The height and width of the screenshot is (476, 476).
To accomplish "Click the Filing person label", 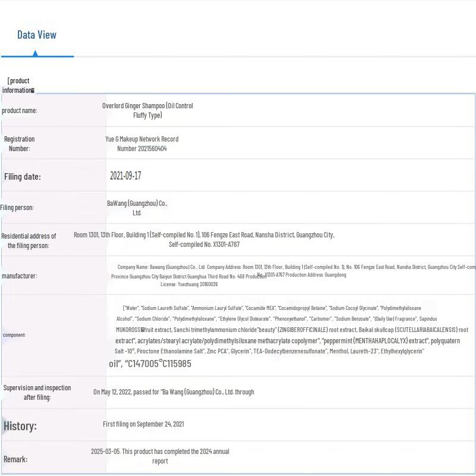I will 17,208.
